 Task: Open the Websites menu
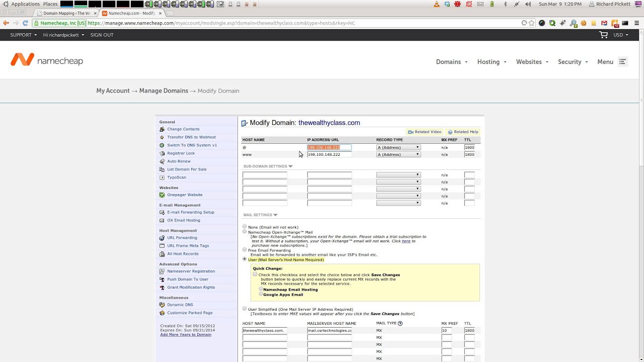[x=532, y=62]
